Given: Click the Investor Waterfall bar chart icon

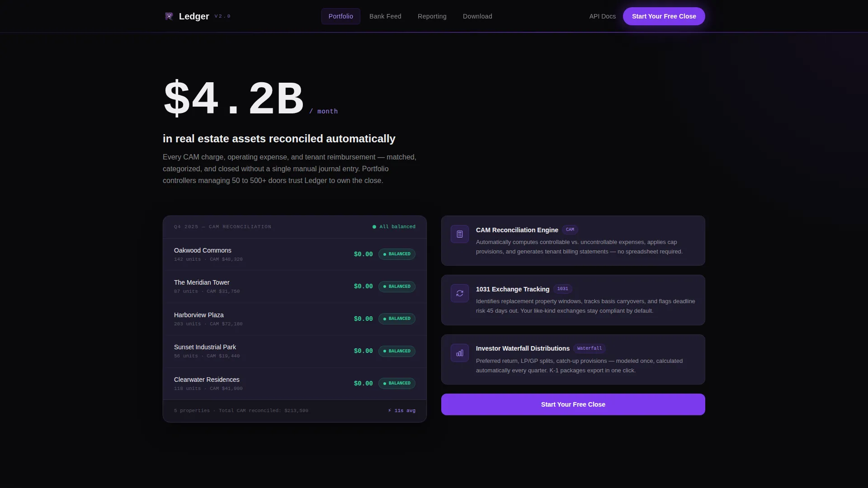Looking at the screenshot, I should pyautogui.click(x=460, y=353).
